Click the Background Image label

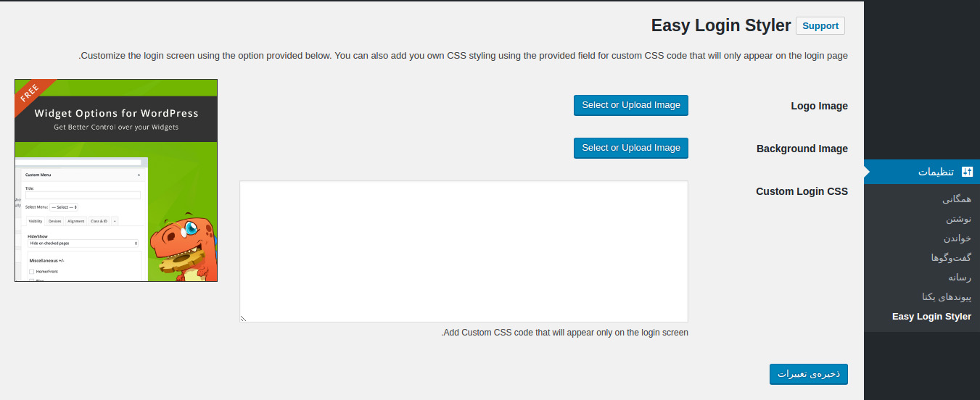[802, 149]
